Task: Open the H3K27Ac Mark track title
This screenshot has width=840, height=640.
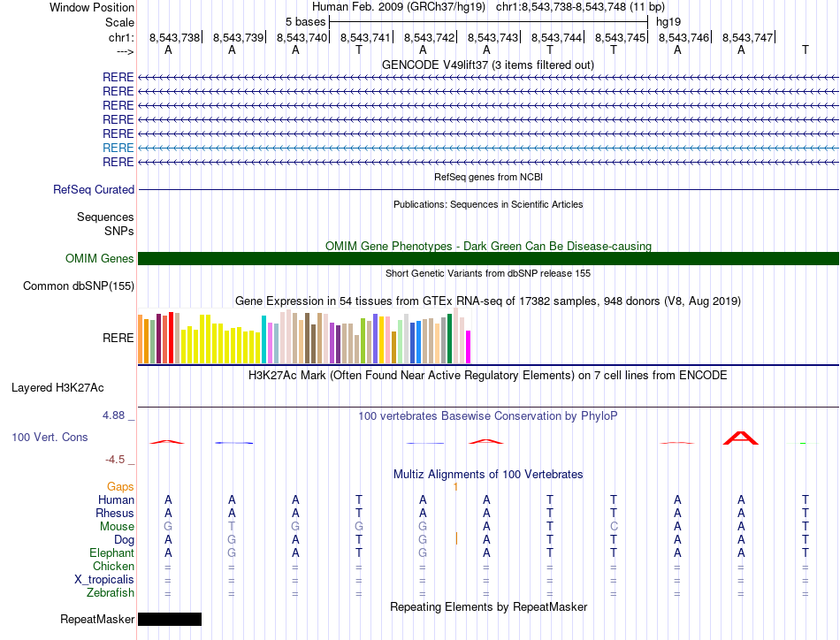Action: (488, 375)
